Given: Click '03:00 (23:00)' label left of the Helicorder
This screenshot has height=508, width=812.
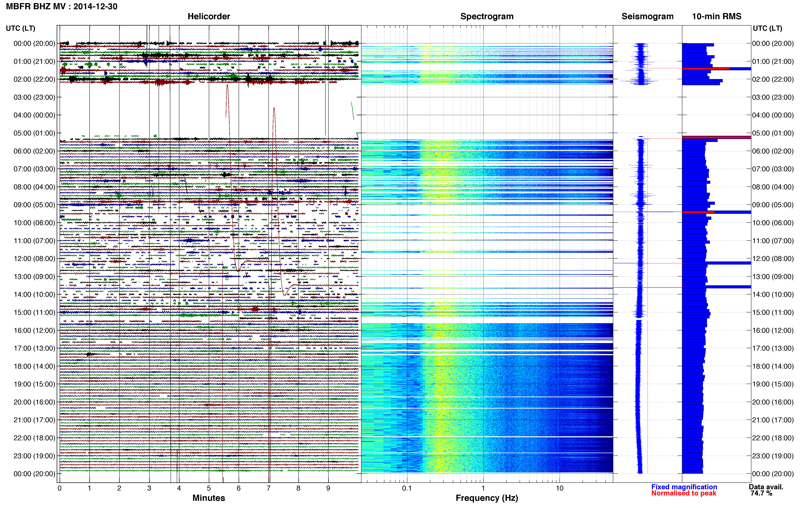Looking at the screenshot, I should pyautogui.click(x=34, y=97).
